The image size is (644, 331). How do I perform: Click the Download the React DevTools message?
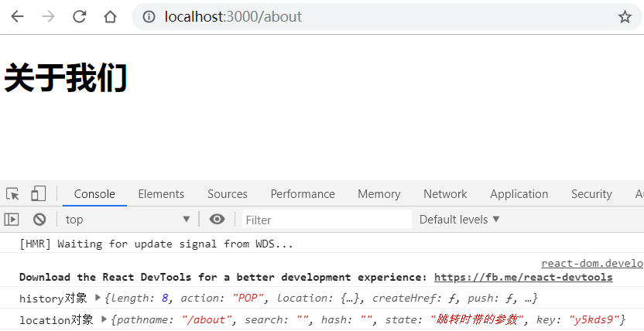223,278
